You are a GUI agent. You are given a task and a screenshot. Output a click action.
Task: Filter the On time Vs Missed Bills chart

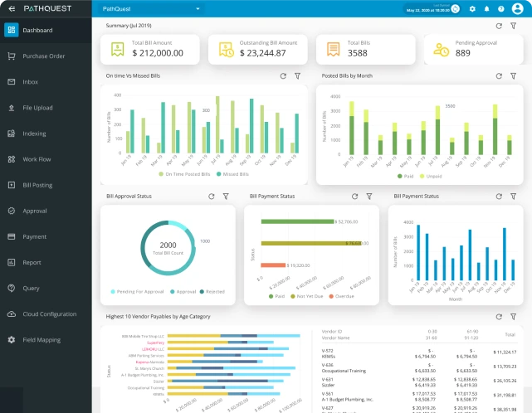(x=297, y=75)
